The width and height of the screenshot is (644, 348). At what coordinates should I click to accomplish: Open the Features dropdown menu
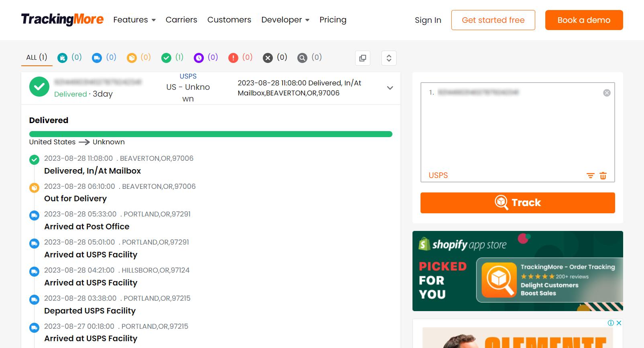[x=134, y=20]
